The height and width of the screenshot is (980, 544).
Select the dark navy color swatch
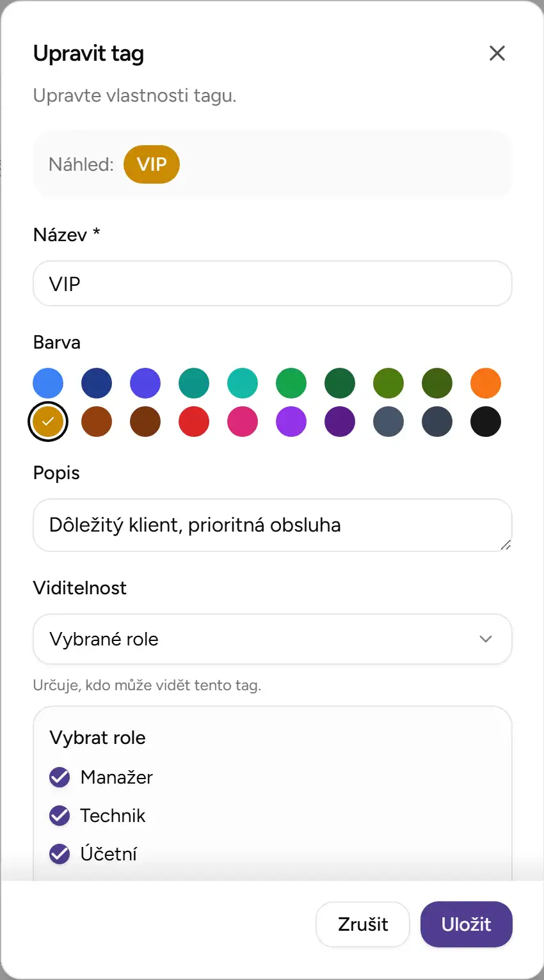pos(97,383)
